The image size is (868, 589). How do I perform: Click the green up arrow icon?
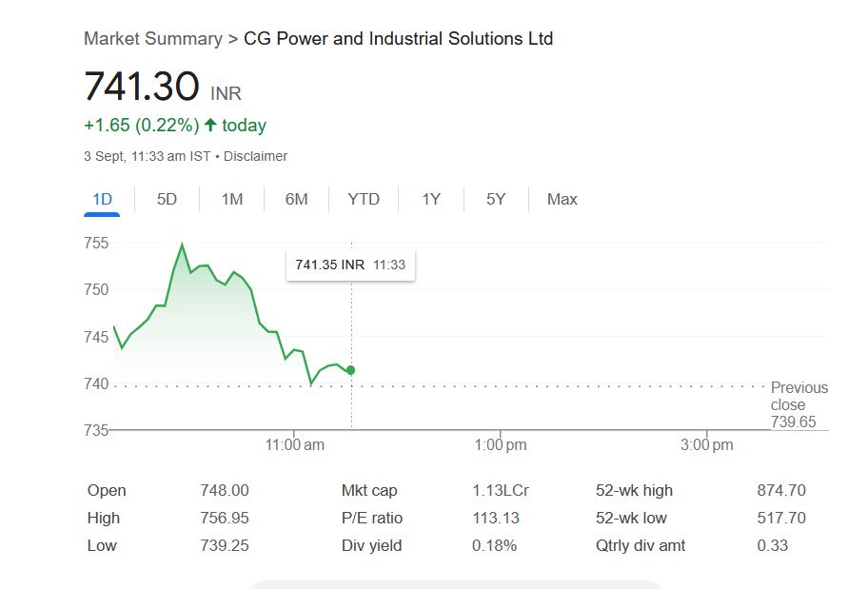click(210, 125)
